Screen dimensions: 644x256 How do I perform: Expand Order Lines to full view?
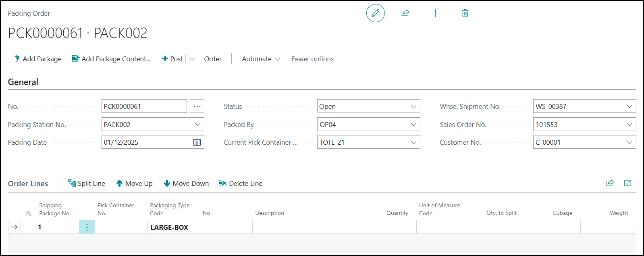[x=627, y=183]
